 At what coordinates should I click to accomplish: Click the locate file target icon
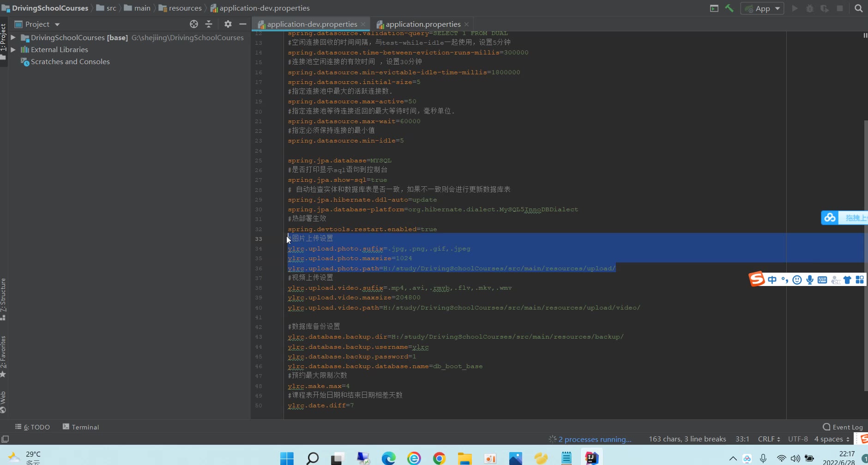click(x=194, y=24)
